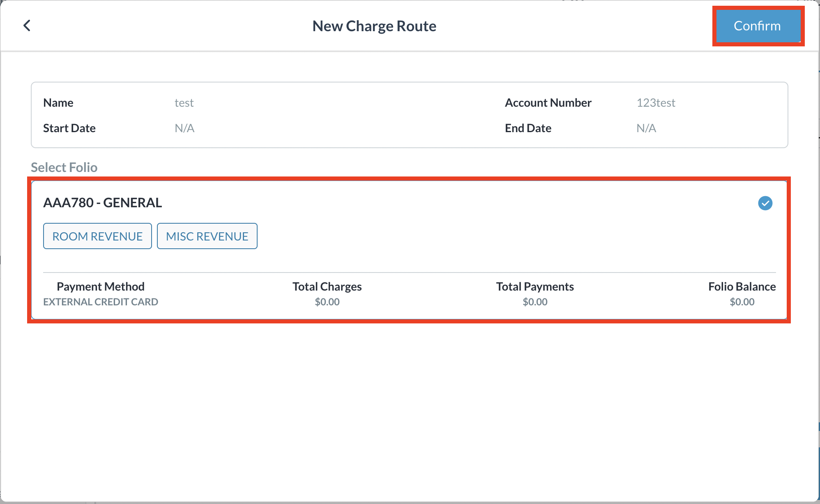
Task: Toggle the blue folio selection checkmark
Action: coord(765,203)
